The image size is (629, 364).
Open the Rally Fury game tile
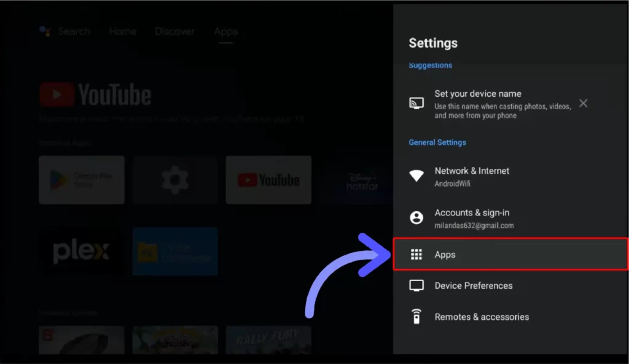[x=268, y=340]
